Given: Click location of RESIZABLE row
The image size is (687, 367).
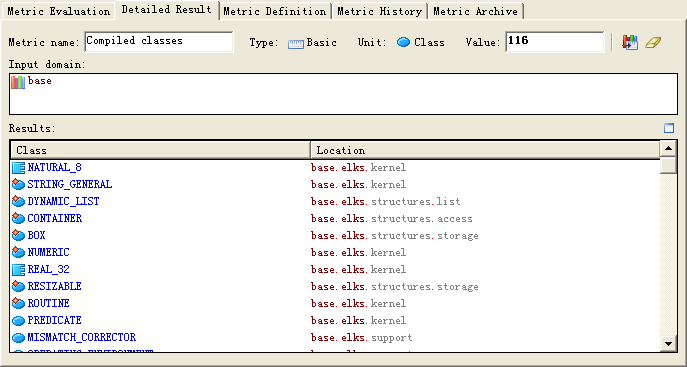Looking at the screenshot, I should pos(395,286).
